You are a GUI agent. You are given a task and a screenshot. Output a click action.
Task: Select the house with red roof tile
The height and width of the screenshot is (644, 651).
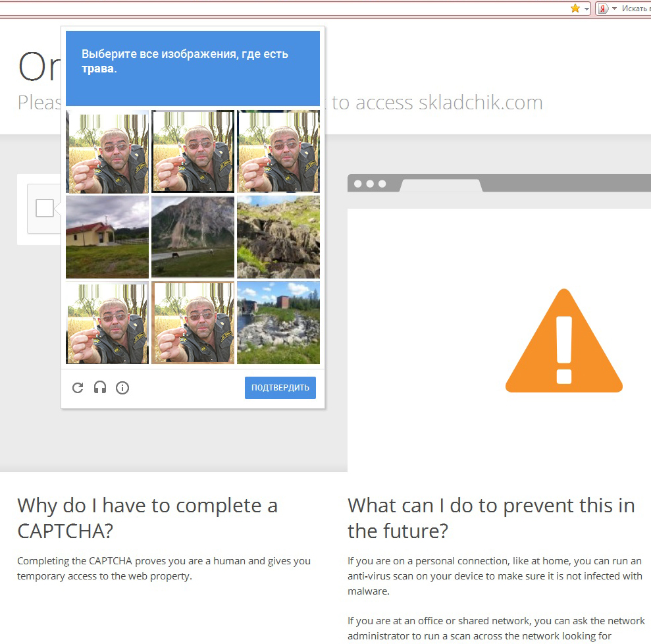tap(107, 237)
